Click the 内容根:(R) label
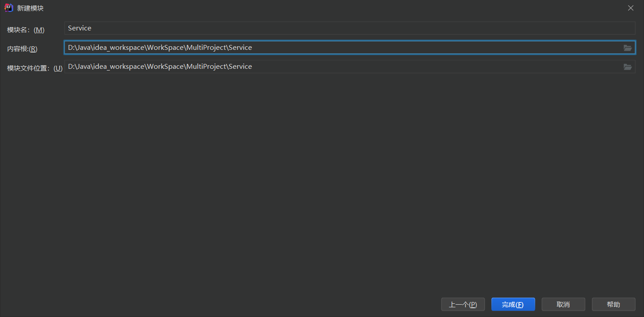 coord(22,49)
